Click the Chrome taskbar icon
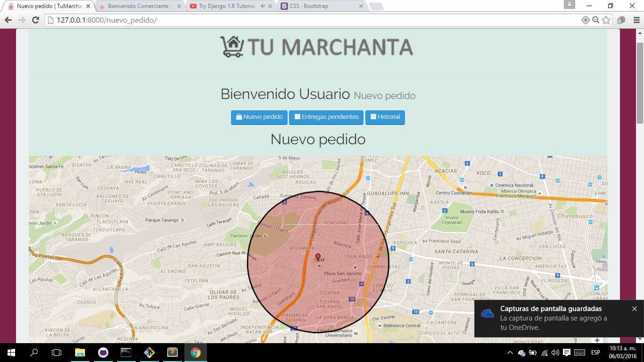 pos(195,352)
